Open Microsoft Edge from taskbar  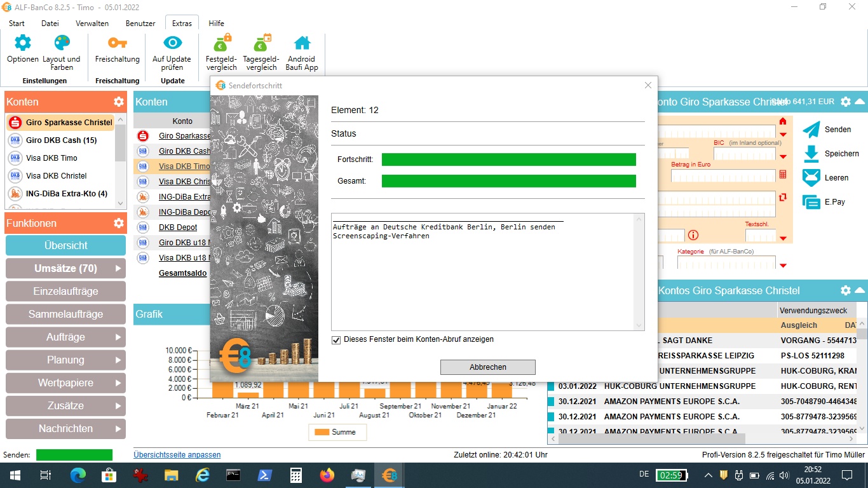(x=78, y=475)
